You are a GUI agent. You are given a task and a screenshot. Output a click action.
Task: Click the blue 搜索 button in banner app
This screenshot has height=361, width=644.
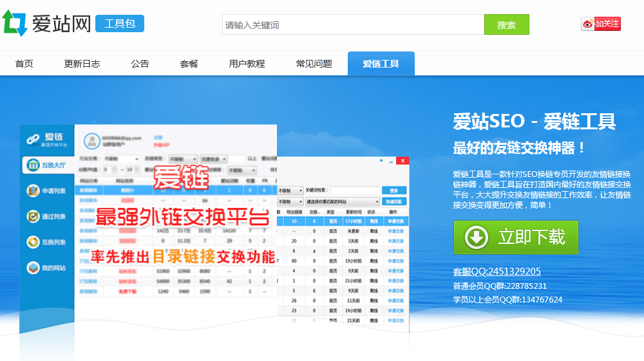[394, 190]
